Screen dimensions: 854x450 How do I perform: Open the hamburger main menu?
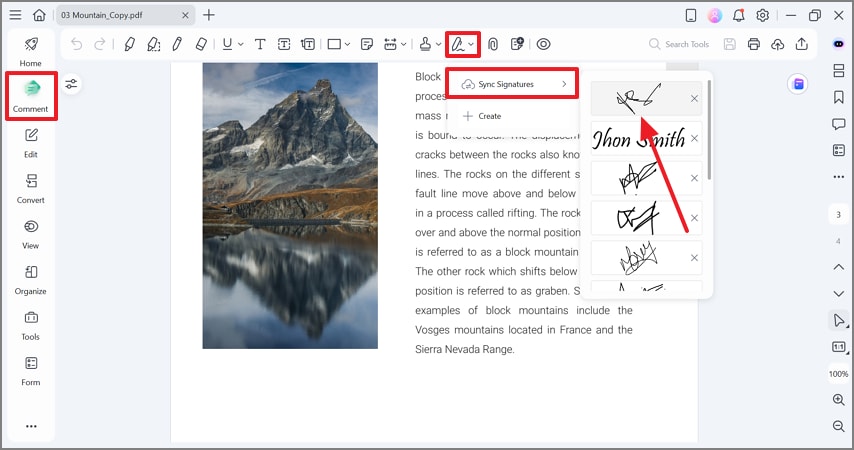(15, 15)
